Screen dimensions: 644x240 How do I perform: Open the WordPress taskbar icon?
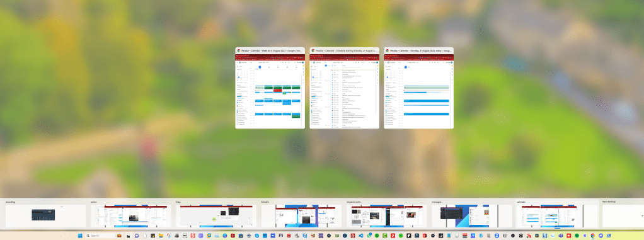coord(481,236)
